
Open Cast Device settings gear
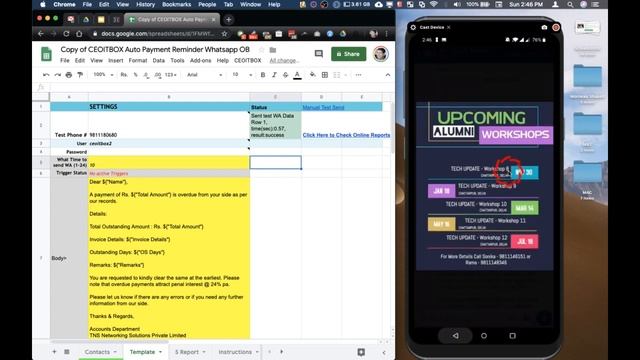click(x=413, y=27)
